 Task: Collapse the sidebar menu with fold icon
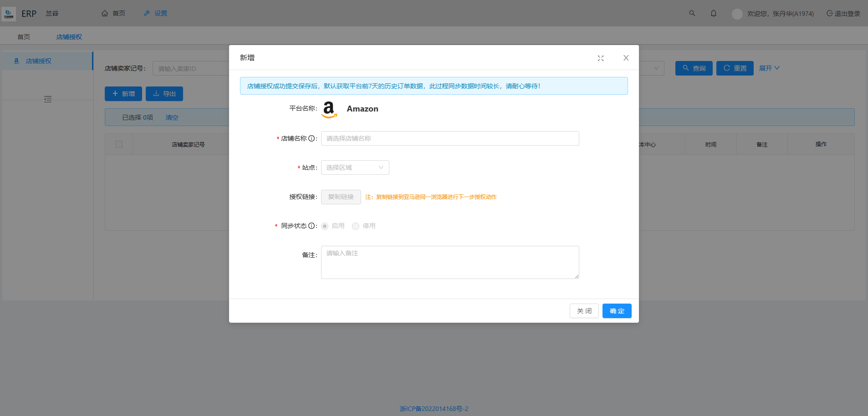[x=48, y=99]
